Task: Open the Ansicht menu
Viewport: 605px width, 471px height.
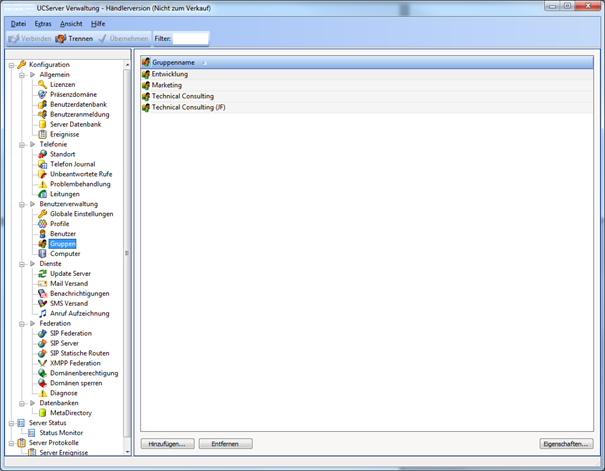Action: 71,24
